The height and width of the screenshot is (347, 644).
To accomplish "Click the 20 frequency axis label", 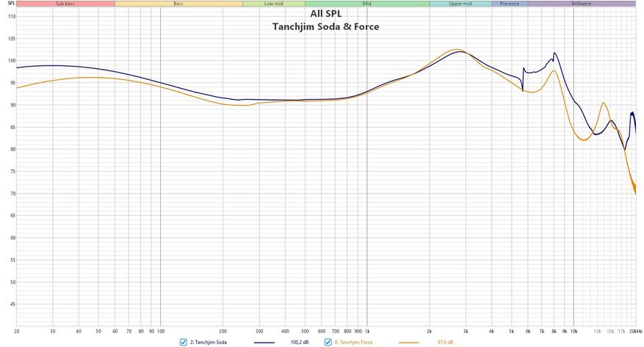I will tap(16, 331).
